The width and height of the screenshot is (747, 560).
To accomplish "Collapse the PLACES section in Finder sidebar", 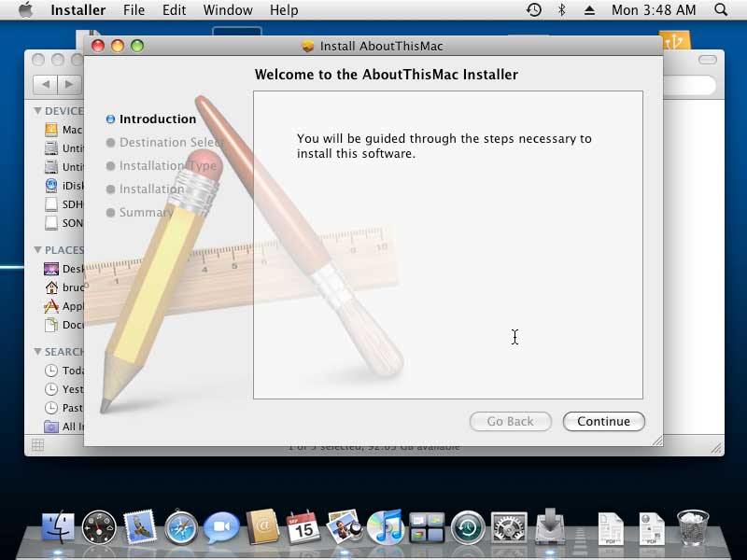I will point(37,249).
